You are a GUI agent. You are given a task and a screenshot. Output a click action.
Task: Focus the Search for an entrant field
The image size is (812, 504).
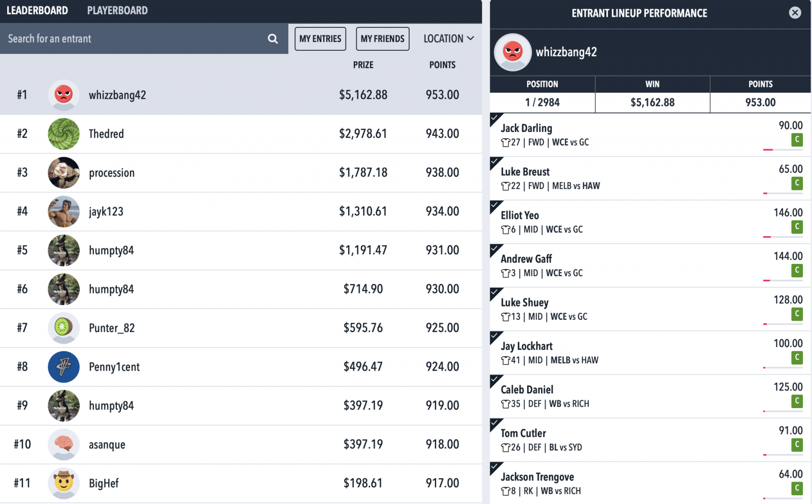144,39
